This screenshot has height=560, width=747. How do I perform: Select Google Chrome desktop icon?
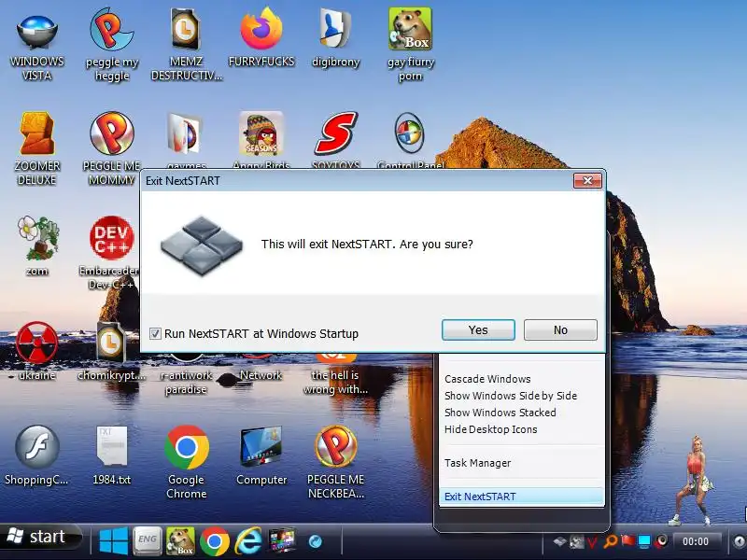[x=186, y=462]
